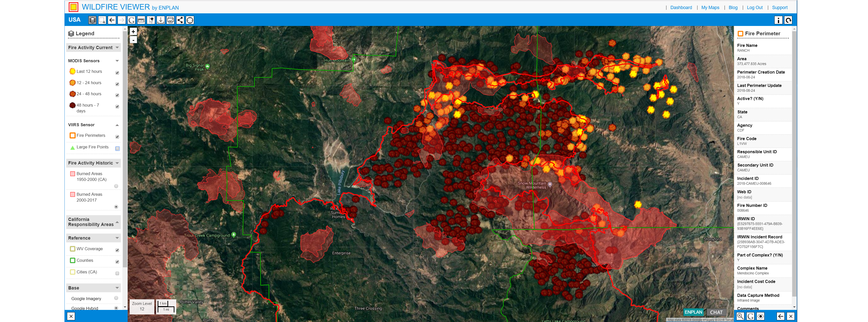Click the USA region label
Viewport: 868px width, 322px height.
pos(75,20)
